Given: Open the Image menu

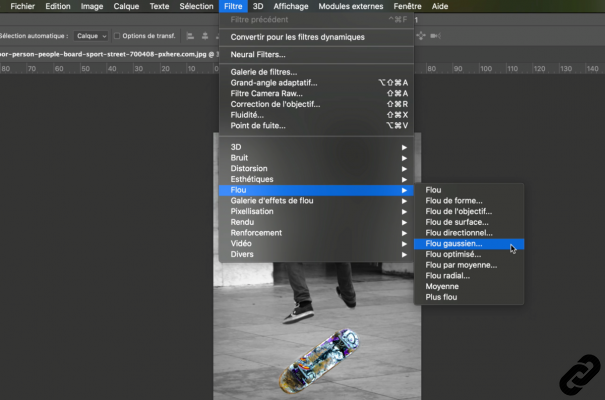Looking at the screenshot, I should point(92,6).
